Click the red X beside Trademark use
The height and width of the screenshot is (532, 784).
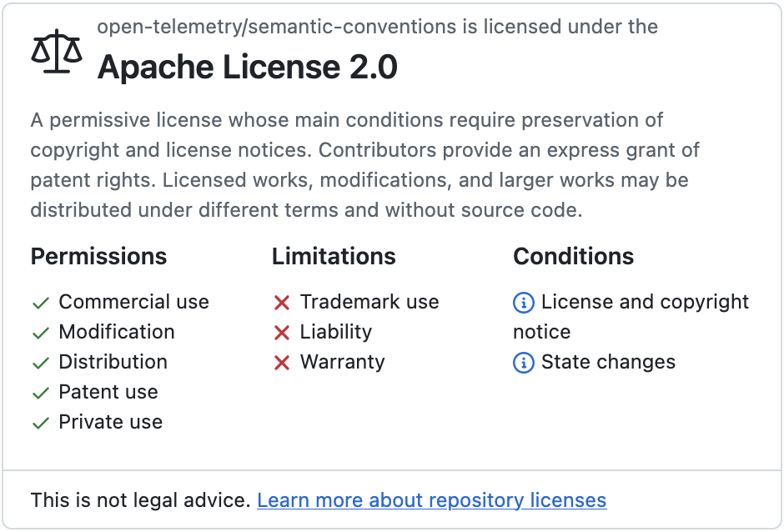pos(282,303)
